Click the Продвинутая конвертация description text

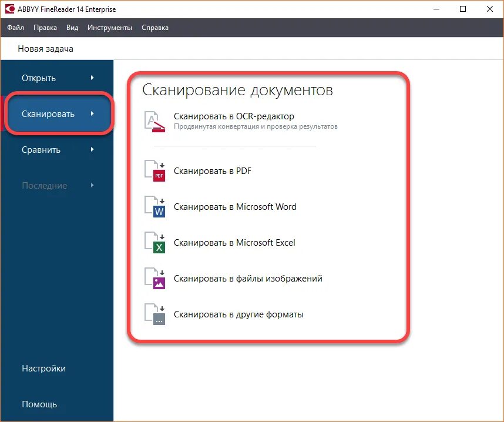[x=256, y=126]
